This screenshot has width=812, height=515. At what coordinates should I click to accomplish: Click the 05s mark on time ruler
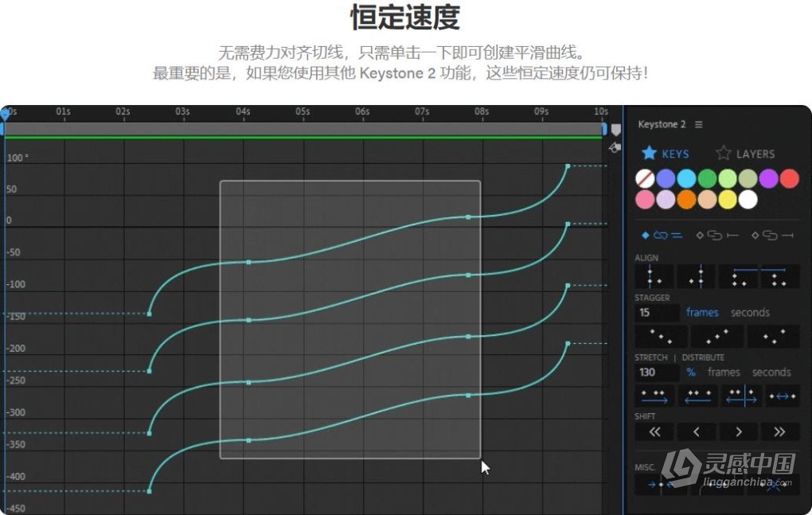(303, 111)
